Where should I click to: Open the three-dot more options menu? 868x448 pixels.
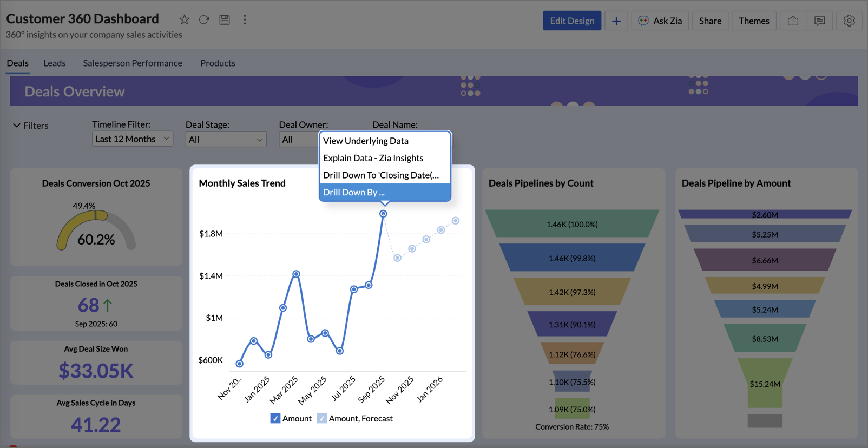tap(245, 20)
